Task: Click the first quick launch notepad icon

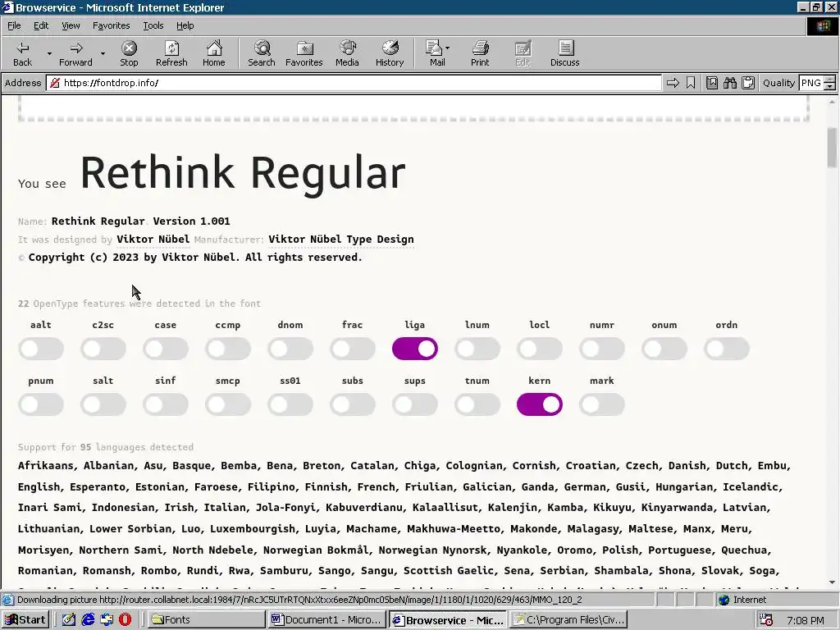Action: 69,620
